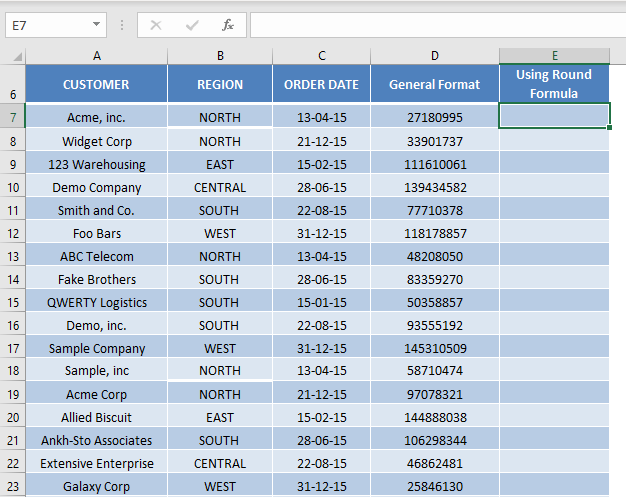
Task: Select cell containing Galaxy Corp
Action: (97, 486)
